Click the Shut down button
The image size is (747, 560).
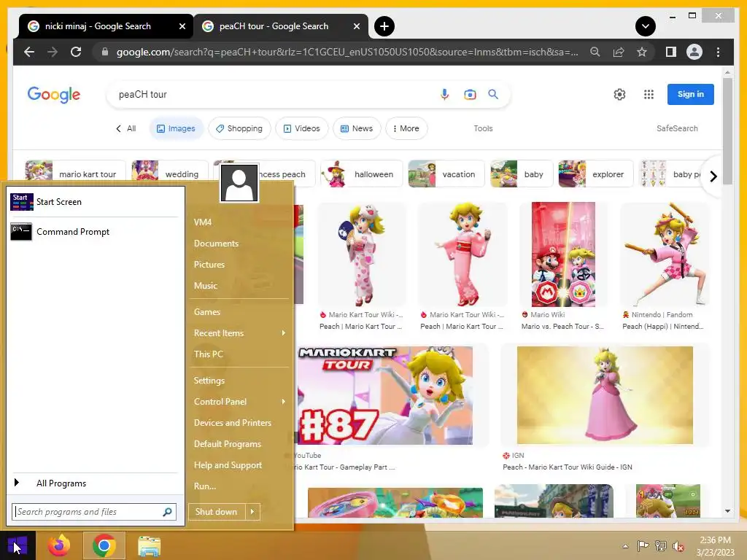click(216, 512)
